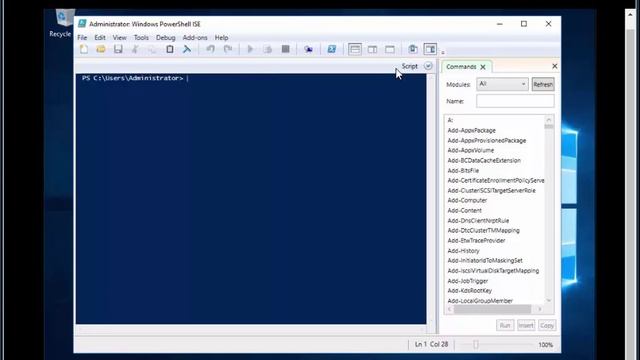Click the Run button in Commands pane
Image resolution: width=640 pixels, height=360 pixels.
[505, 325]
